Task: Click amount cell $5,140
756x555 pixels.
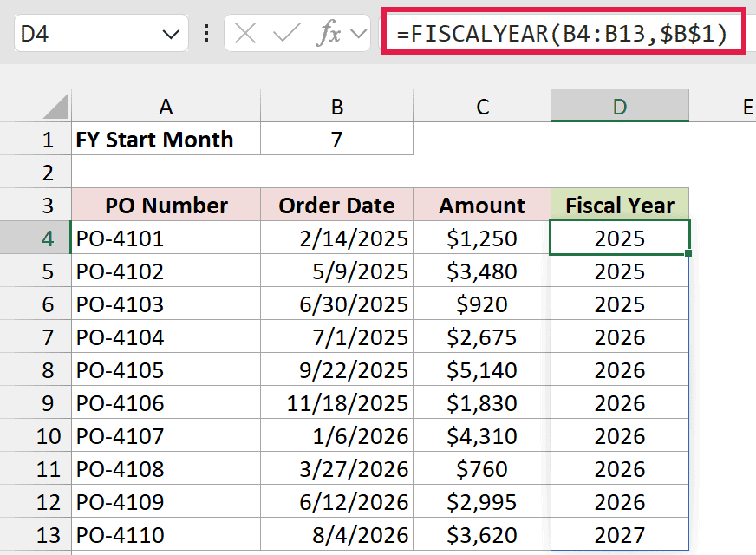Action: (482, 369)
